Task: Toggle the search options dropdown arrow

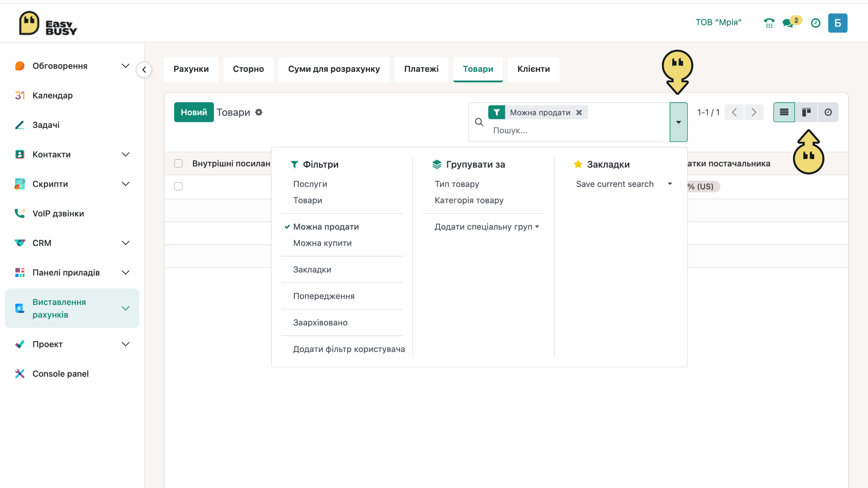Action: (x=679, y=122)
